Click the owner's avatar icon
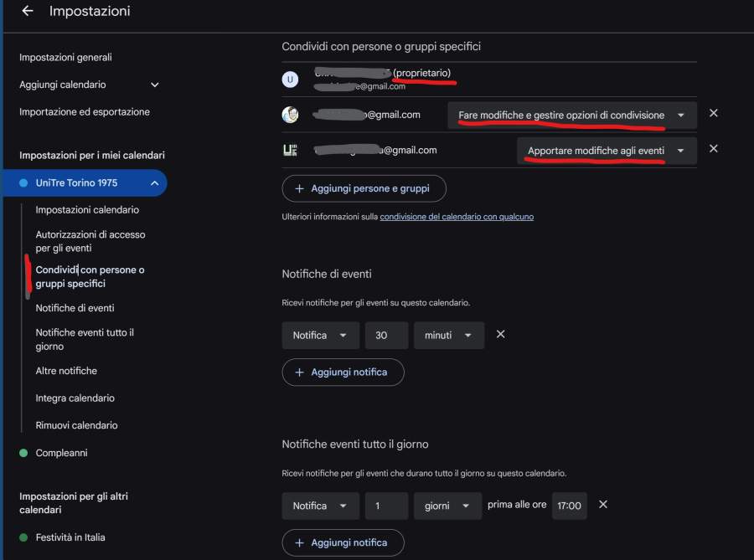The width and height of the screenshot is (754, 560). pos(291,80)
